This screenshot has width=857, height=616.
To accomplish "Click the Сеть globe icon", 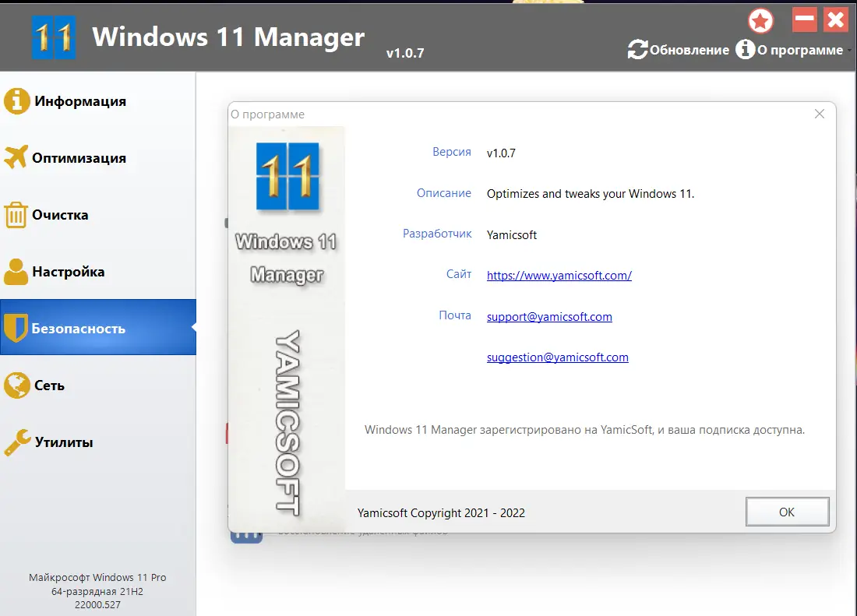I will [16, 385].
